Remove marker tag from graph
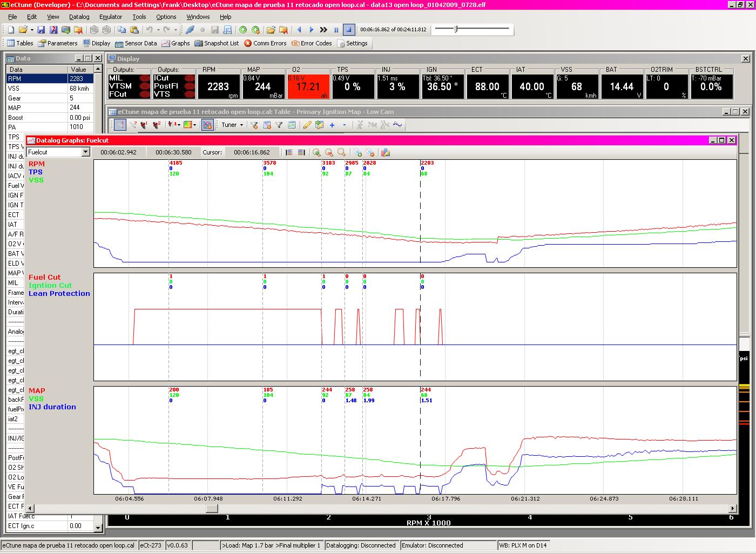Screen dimensions: 756x554 [x=370, y=153]
